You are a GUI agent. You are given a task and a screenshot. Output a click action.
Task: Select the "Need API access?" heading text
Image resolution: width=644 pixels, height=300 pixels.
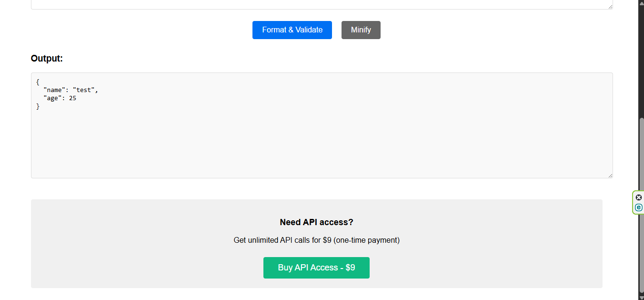[x=316, y=222]
